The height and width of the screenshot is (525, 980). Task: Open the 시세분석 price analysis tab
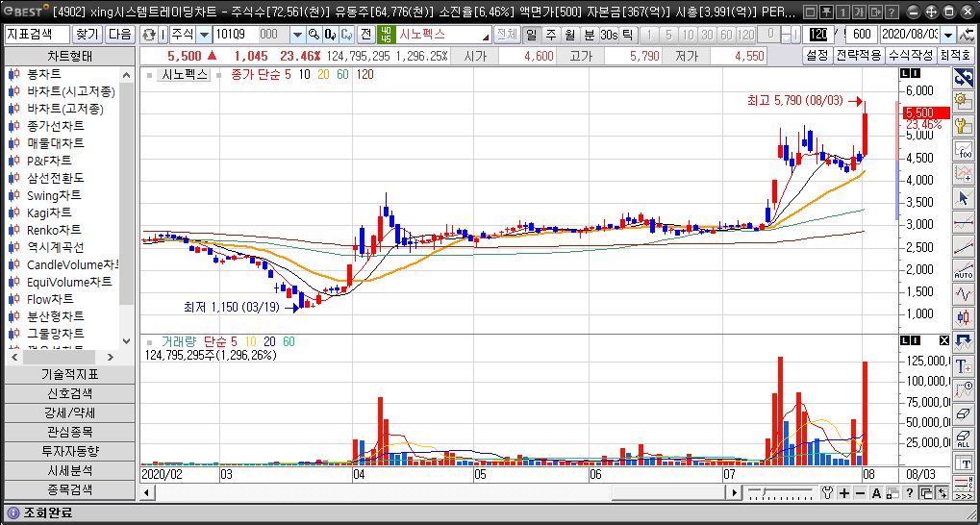[69, 470]
